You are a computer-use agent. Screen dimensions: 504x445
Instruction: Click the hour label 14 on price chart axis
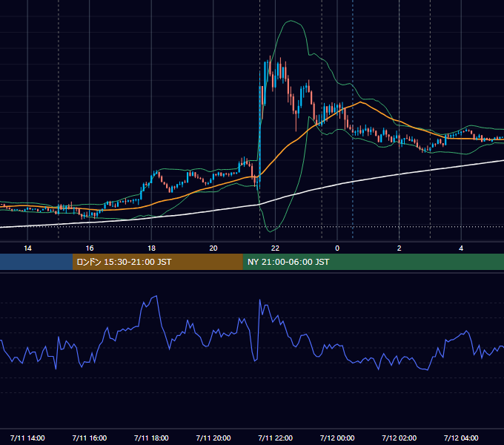pos(27,248)
